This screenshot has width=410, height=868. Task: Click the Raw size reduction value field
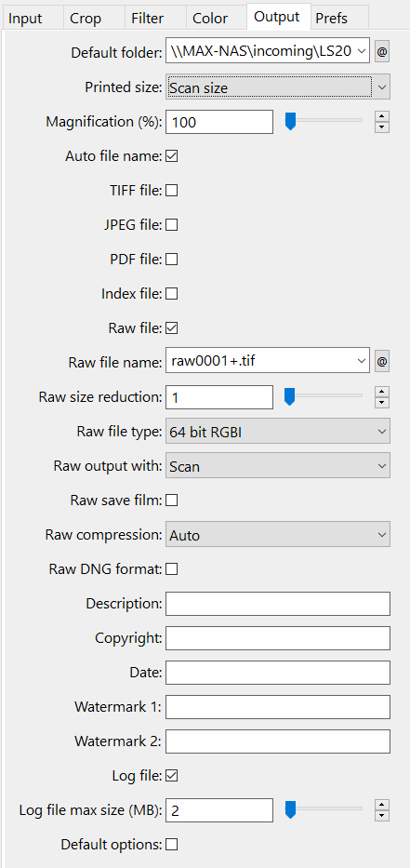[x=219, y=397]
